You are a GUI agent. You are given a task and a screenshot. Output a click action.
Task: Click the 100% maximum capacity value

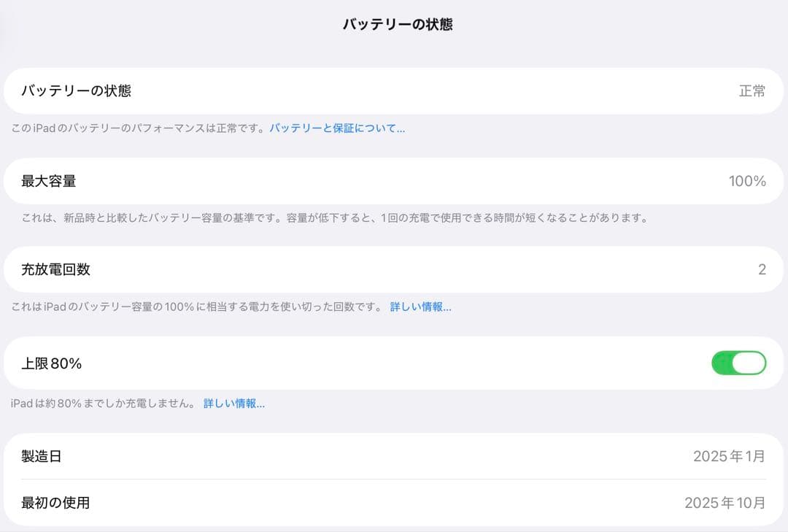point(747,181)
